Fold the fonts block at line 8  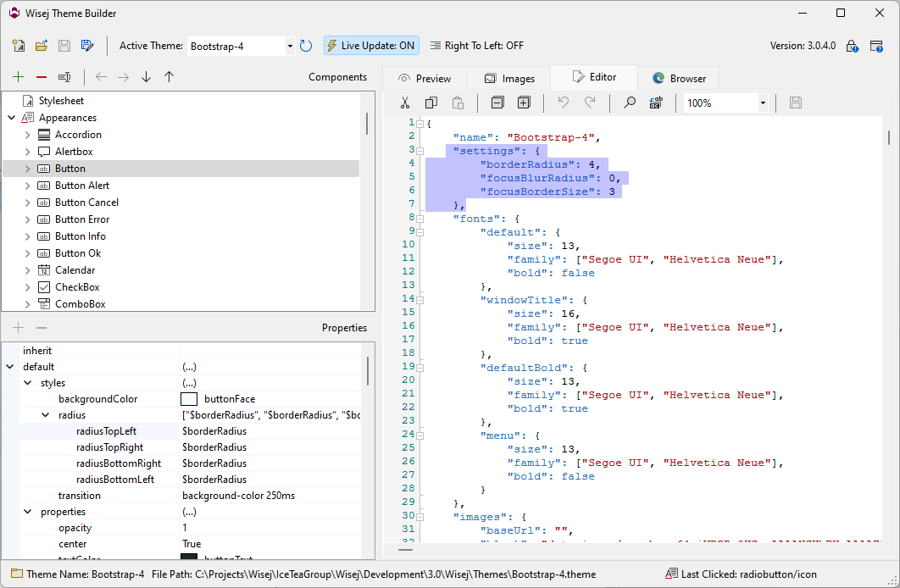(x=420, y=219)
